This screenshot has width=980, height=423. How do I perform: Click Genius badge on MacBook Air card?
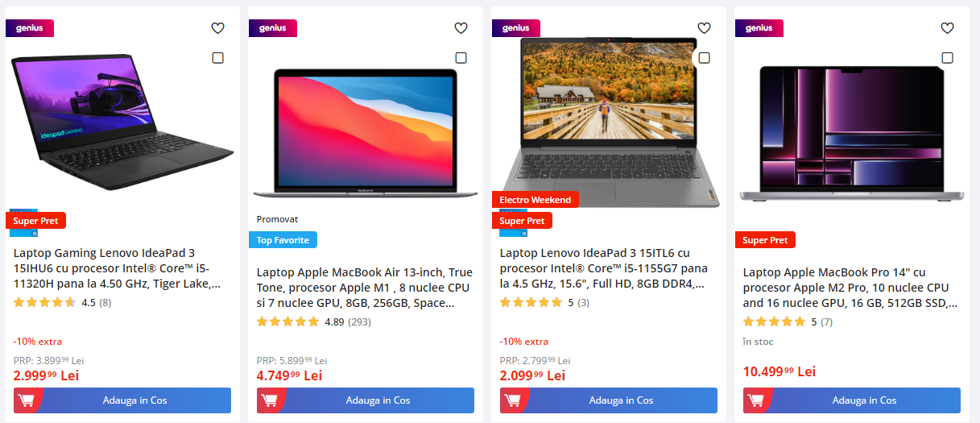273,28
